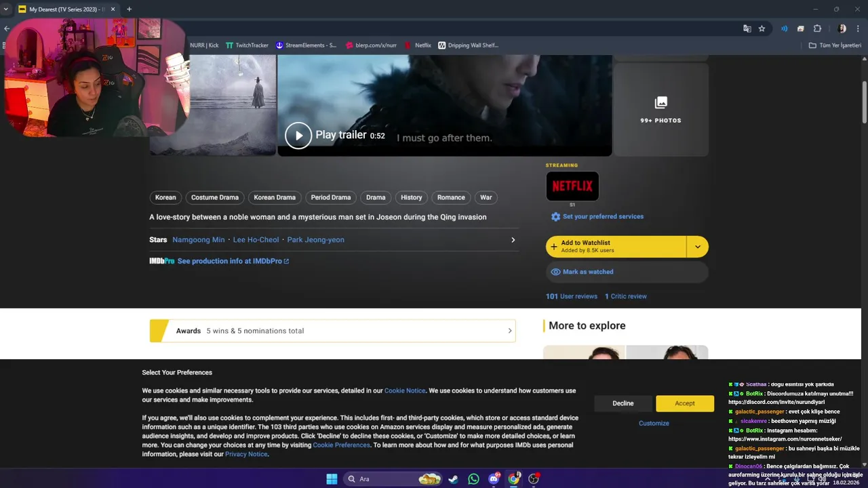Screen dimensions: 868x488
Task: Open the Dripping Wall Shelf bookmark
Action: [468, 45]
